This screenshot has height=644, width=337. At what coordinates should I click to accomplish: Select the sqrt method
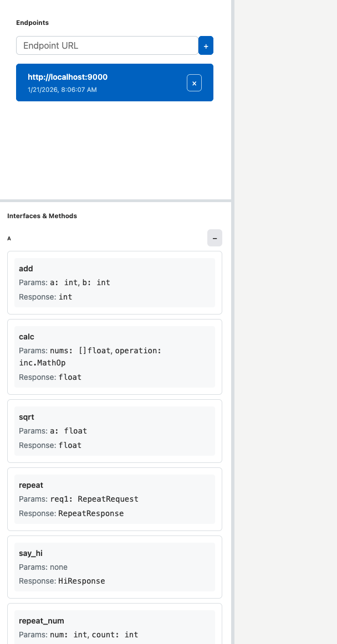click(115, 431)
